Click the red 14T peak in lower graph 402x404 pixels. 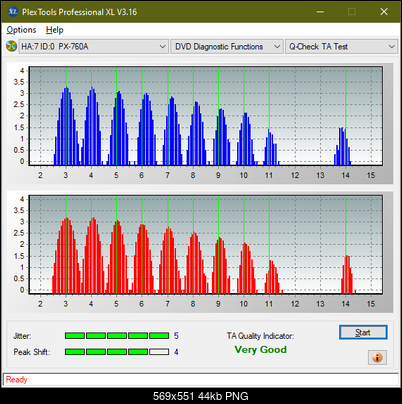click(348, 275)
